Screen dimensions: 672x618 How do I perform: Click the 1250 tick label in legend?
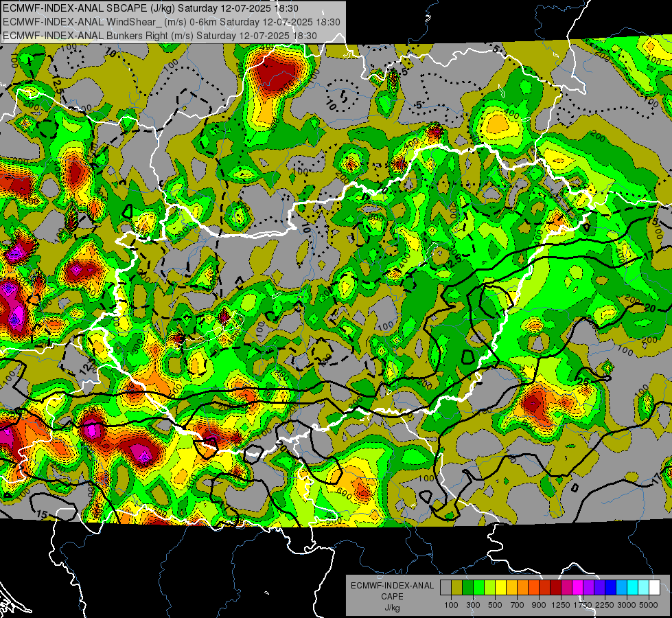tap(561, 605)
